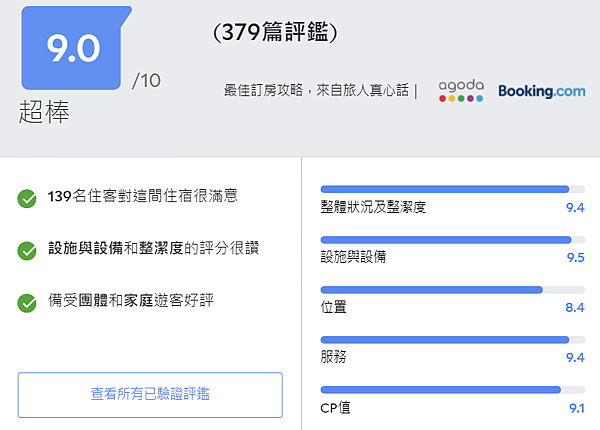This screenshot has height=430, width=600.
Task: Open 查看所有已驗證評鑑 button
Action: [x=150, y=394]
